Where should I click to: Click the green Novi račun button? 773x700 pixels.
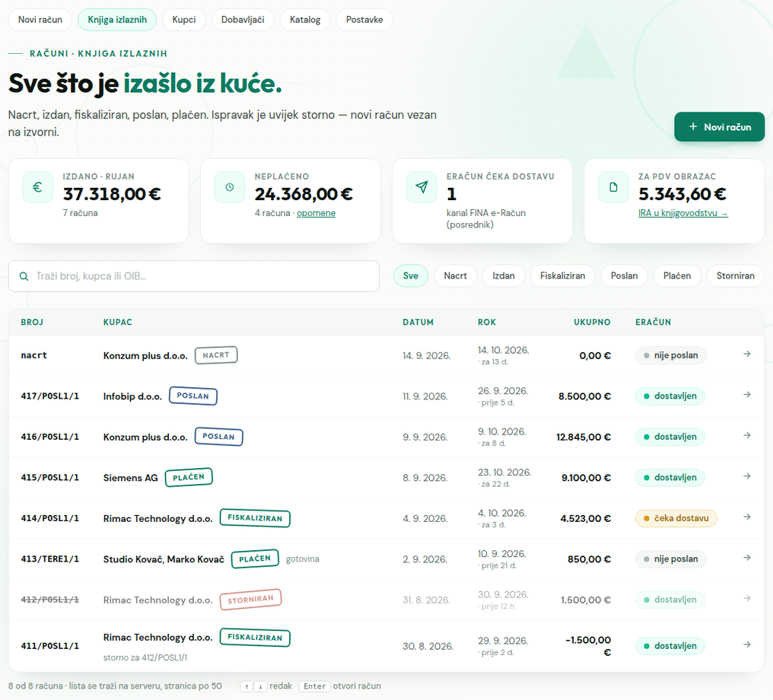719,127
